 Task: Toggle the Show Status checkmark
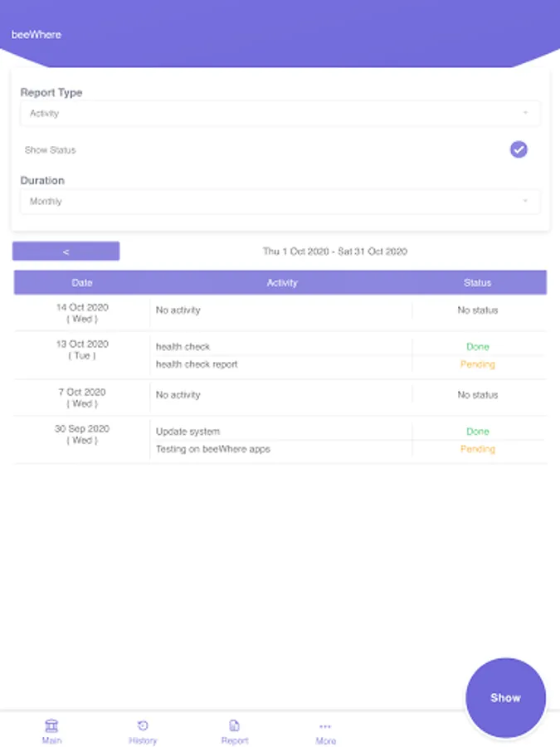[519, 149]
